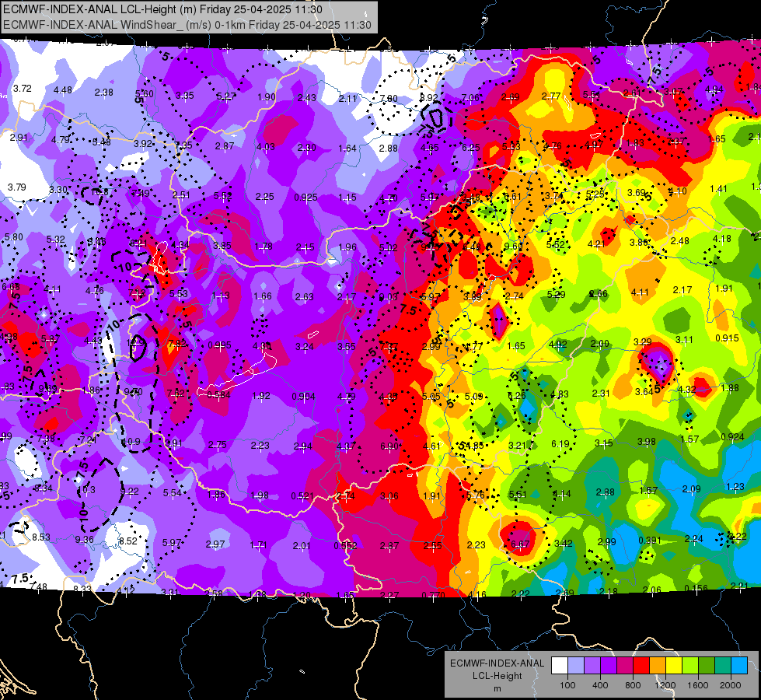Click the grid value 0.995

tap(219, 345)
